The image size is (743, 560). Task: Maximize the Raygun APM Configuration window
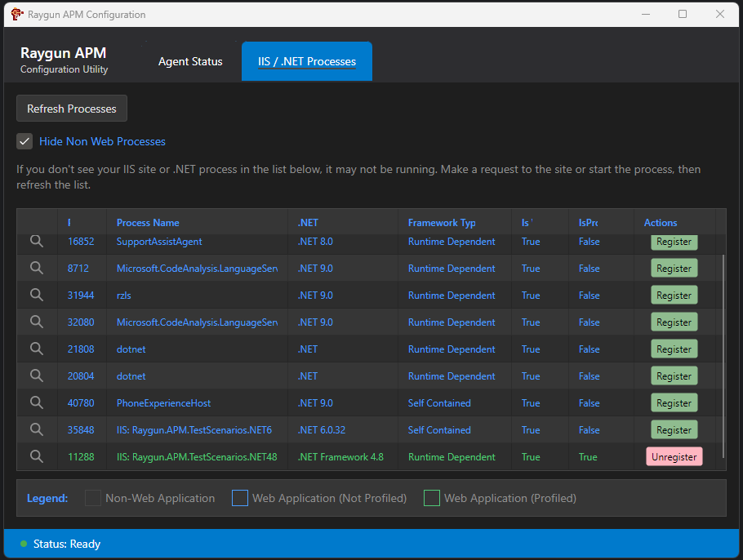683,14
